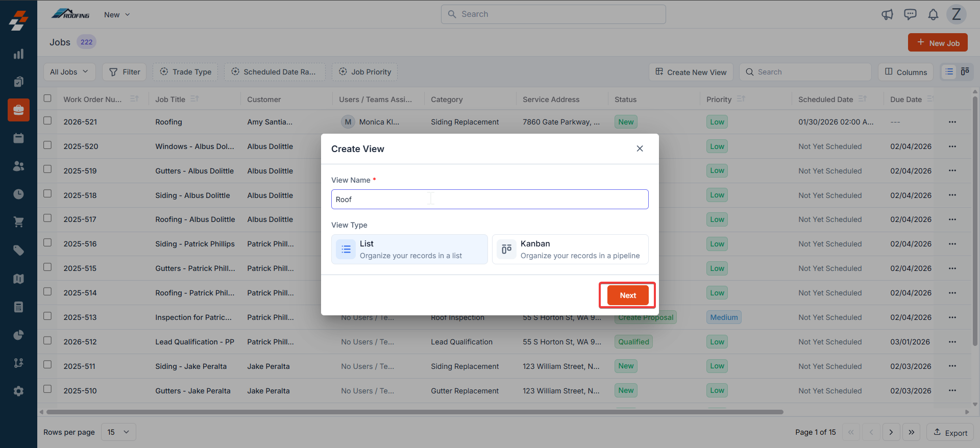Check the box for job 2026-521
The image size is (980, 448).
47,121
